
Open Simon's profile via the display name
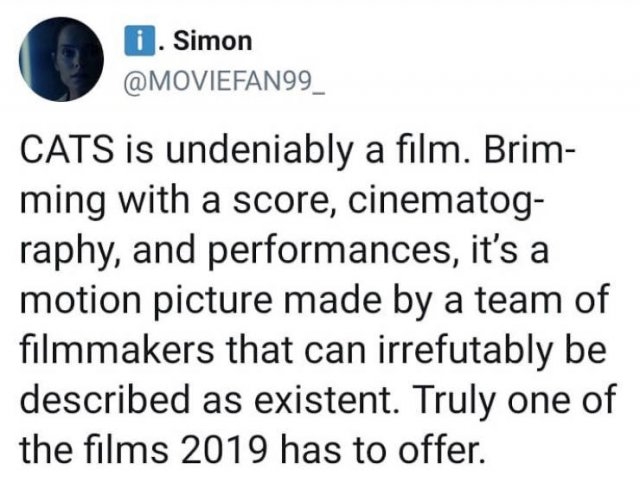click(x=213, y=41)
